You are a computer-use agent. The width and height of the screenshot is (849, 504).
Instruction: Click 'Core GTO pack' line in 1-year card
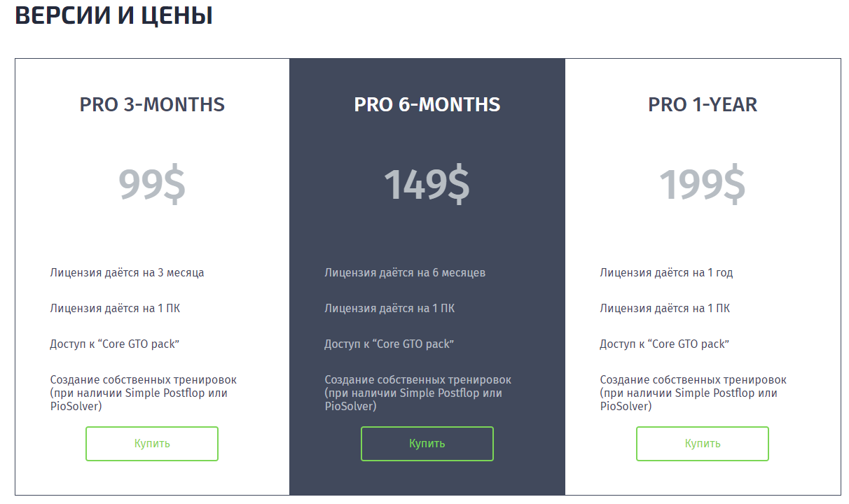pos(664,344)
